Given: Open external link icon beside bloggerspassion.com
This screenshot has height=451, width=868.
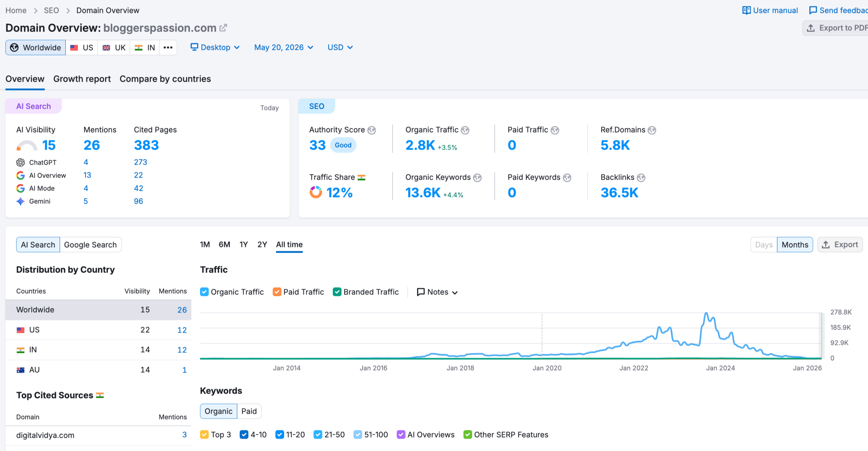Looking at the screenshot, I should 223,28.
